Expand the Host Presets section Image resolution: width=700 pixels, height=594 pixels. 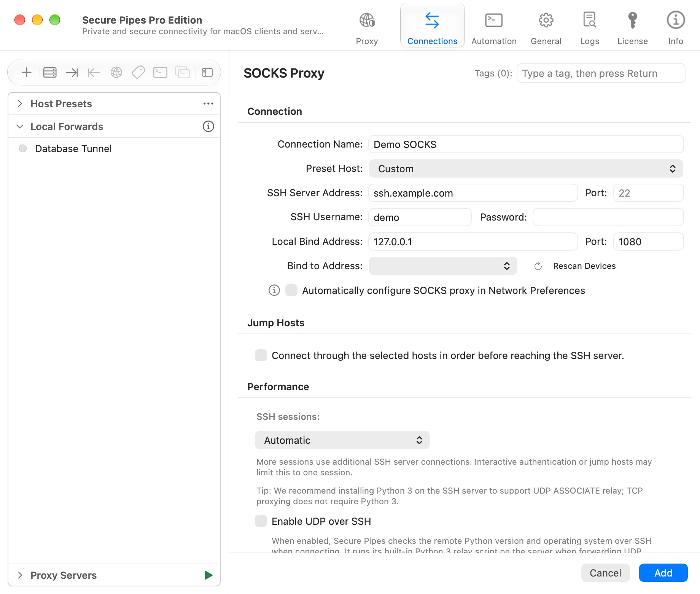point(20,103)
